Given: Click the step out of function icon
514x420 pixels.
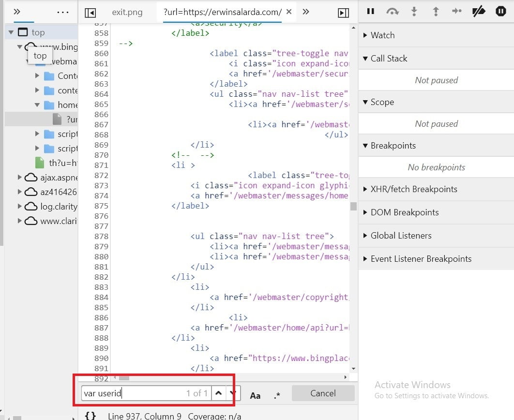Looking at the screenshot, I should click(x=435, y=12).
